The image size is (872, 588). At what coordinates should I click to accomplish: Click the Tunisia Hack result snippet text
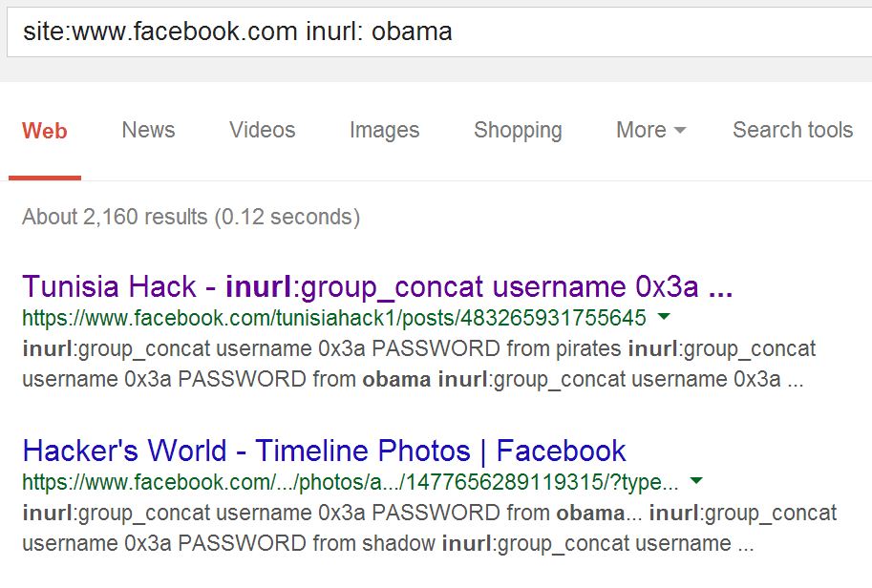tap(418, 364)
